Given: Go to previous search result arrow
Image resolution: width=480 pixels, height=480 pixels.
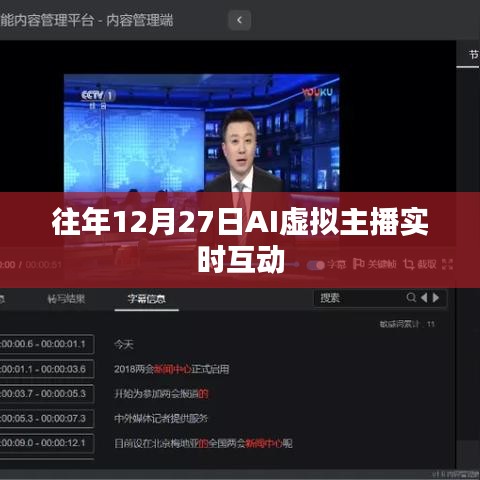Looking at the screenshot, I should coord(424,297).
